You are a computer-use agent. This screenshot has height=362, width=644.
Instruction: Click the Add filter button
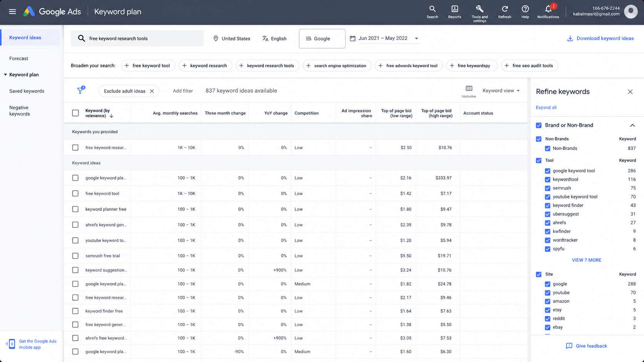(x=183, y=91)
